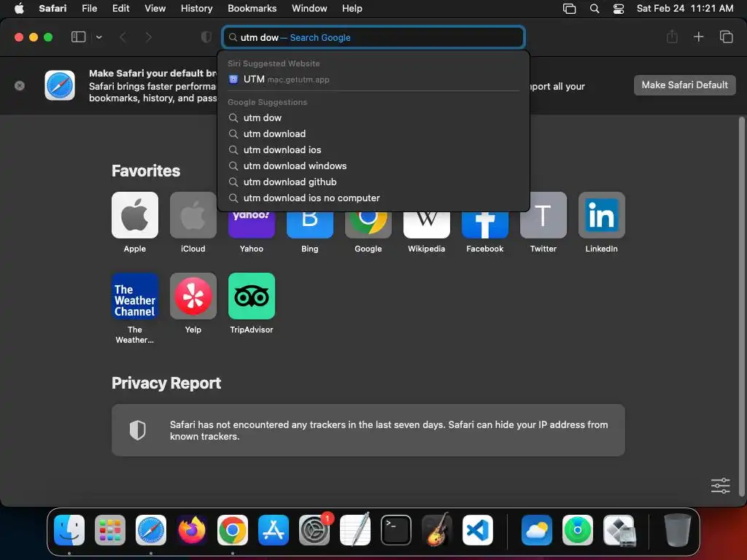Image resolution: width=747 pixels, height=560 pixels.
Task: Open start page customization sliders icon
Action: pyautogui.click(x=720, y=485)
